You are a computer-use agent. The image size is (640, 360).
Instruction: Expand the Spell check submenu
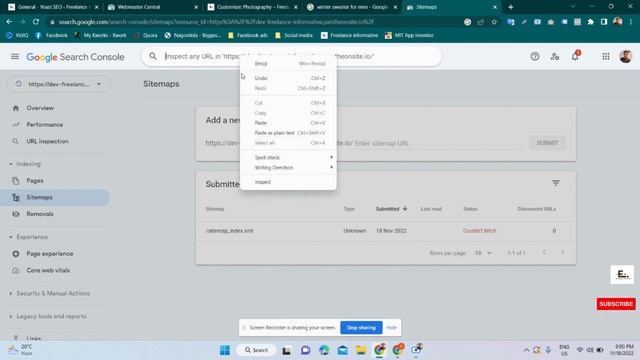[288, 158]
